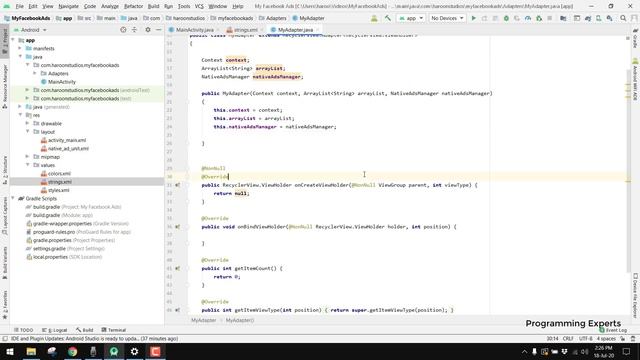The height and width of the screenshot is (360, 640).
Task: Click the Attach Debugger icon in toolbar
Action: [x=539, y=18]
